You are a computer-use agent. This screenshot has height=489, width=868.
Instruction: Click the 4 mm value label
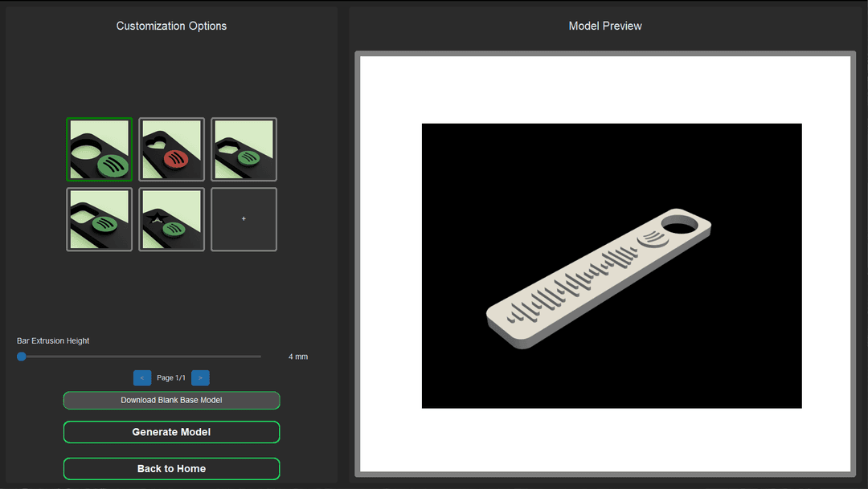tap(298, 357)
